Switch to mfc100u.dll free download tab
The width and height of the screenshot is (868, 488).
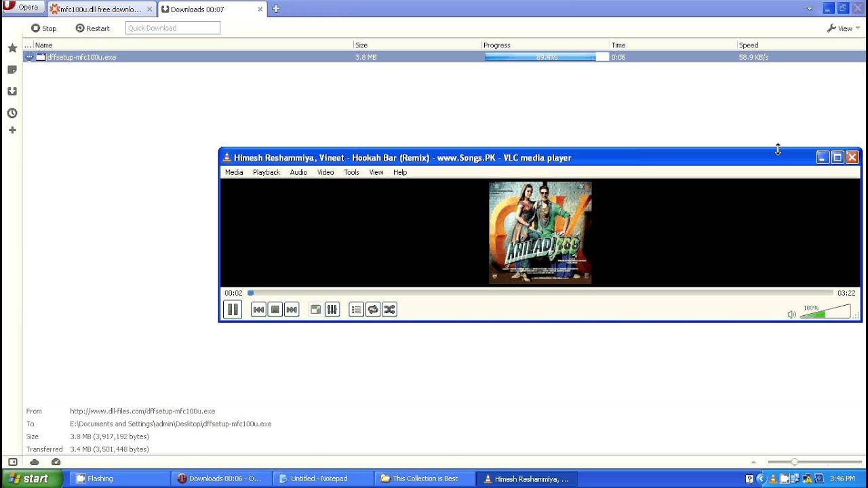click(x=100, y=9)
